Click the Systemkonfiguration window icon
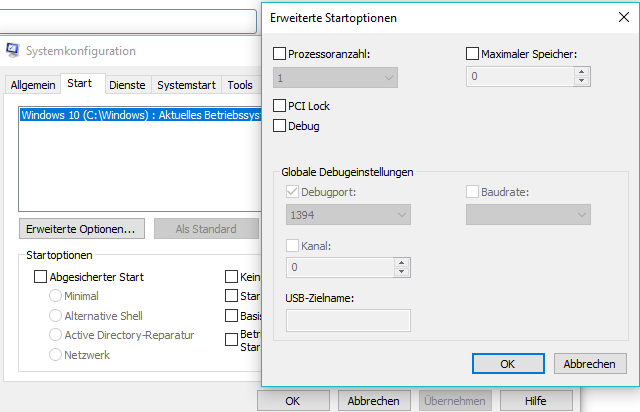 13,50
